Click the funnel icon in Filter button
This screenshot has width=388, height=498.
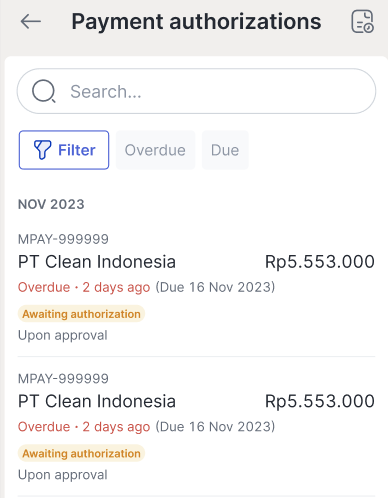(42, 150)
